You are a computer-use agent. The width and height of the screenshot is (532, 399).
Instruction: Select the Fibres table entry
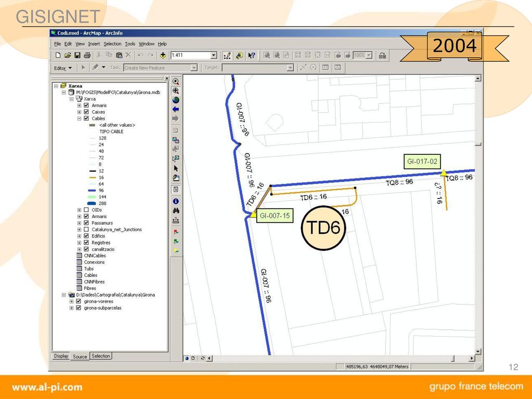click(x=90, y=288)
